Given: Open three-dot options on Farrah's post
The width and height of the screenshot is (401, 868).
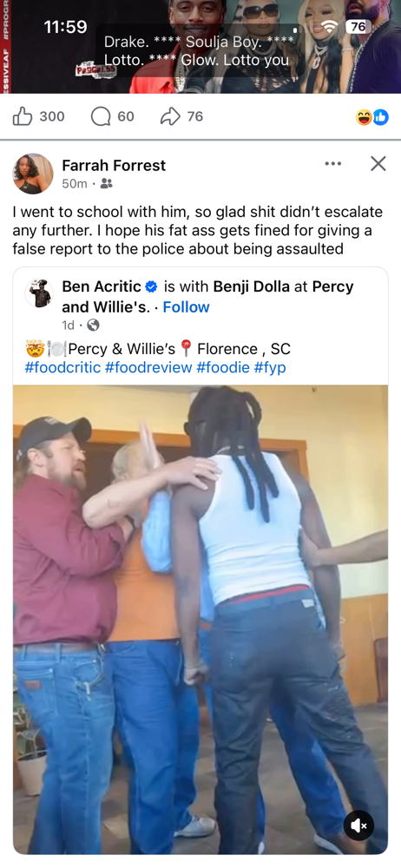Looking at the screenshot, I should pyautogui.click(x=333, y=163).
